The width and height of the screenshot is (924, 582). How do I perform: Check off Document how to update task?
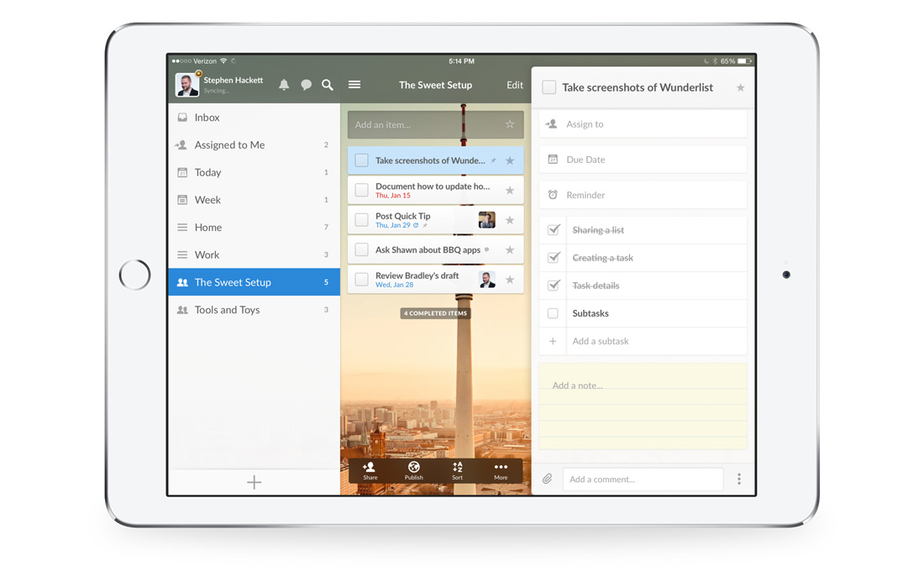click(362, 190)
